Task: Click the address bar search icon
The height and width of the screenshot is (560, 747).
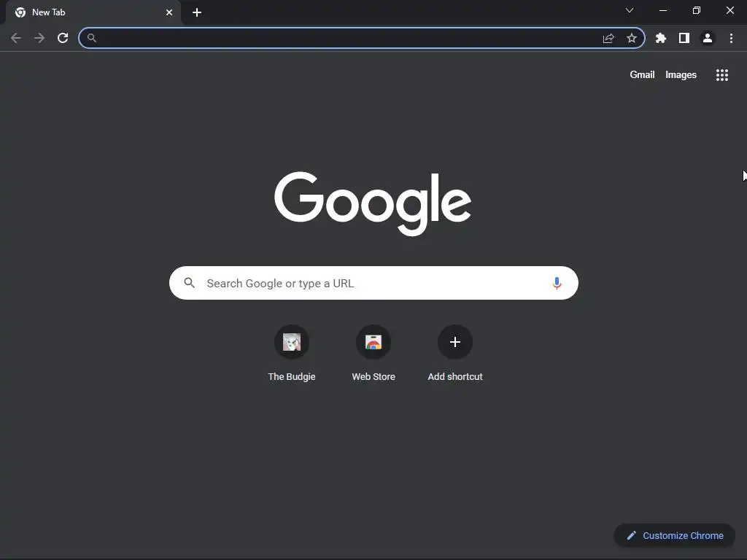Action: coord(92,38)
